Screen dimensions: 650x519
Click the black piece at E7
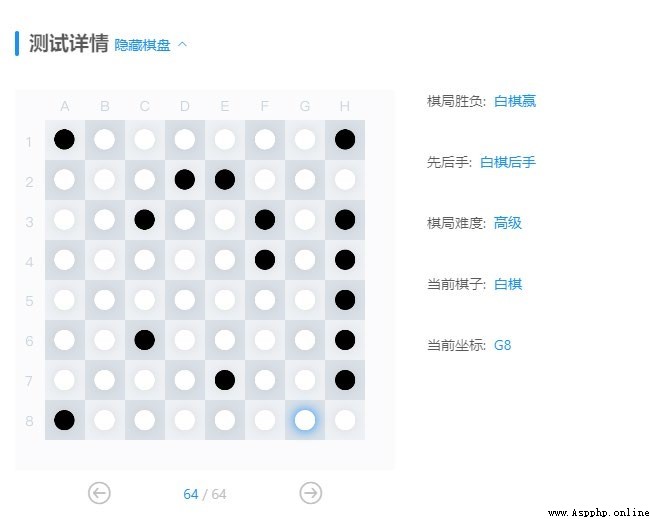[225, 380]
